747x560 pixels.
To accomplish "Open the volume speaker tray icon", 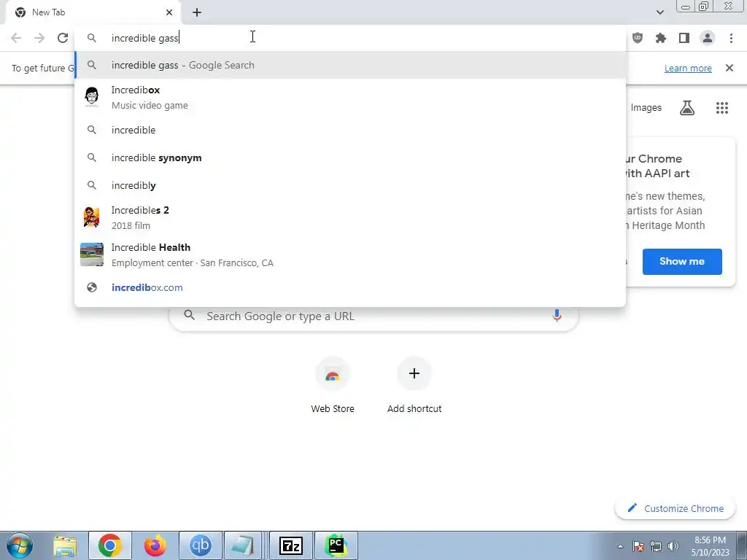I will [x=673, y=546].
